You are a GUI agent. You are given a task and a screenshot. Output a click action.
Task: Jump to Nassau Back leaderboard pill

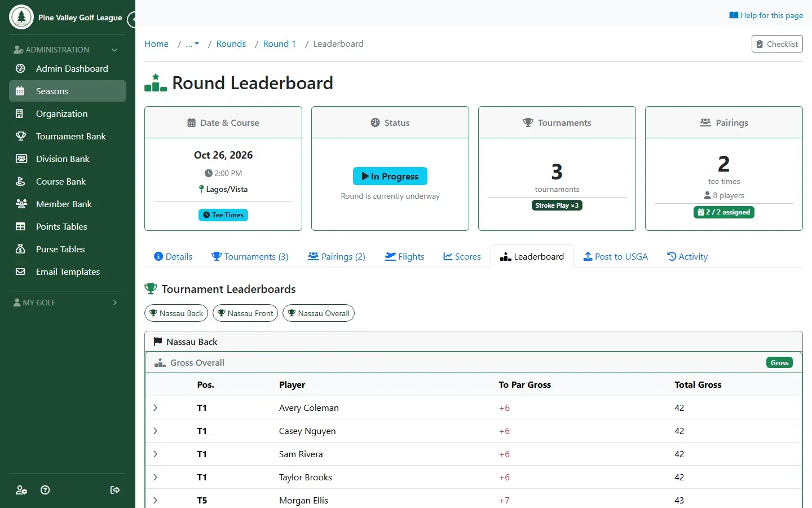(x=176, y=313)
